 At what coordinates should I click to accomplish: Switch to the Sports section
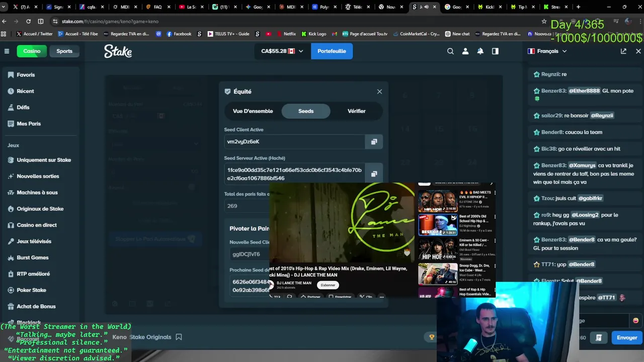pyautogui.click(x=64, y=51)
